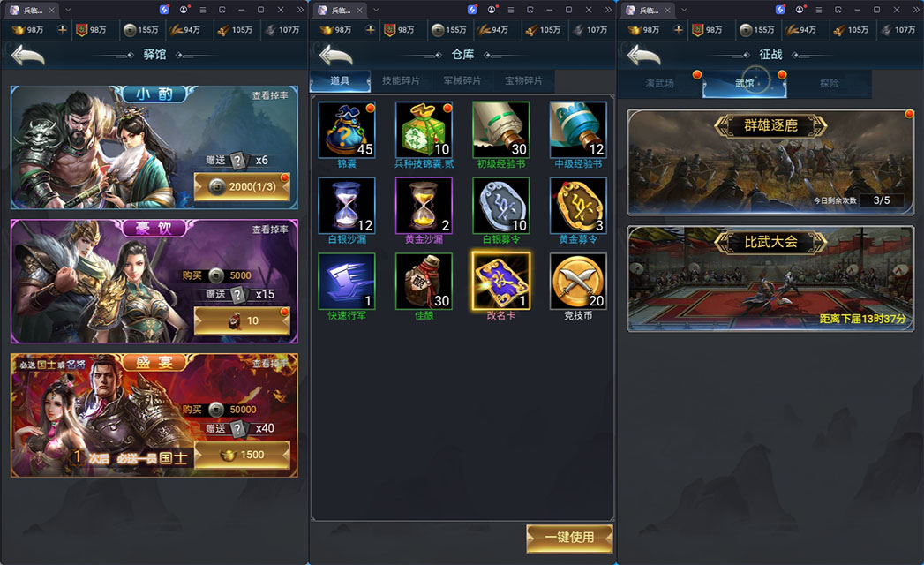Select the 黄金募令 gold token item
The width and height of the screenshot is (924, 565).
coord(578,206)
